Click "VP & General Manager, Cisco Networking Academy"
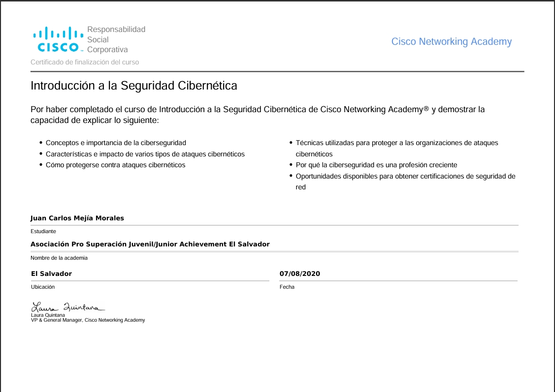Viewport: 555px width, 392px height. click(x=88, y=320)
